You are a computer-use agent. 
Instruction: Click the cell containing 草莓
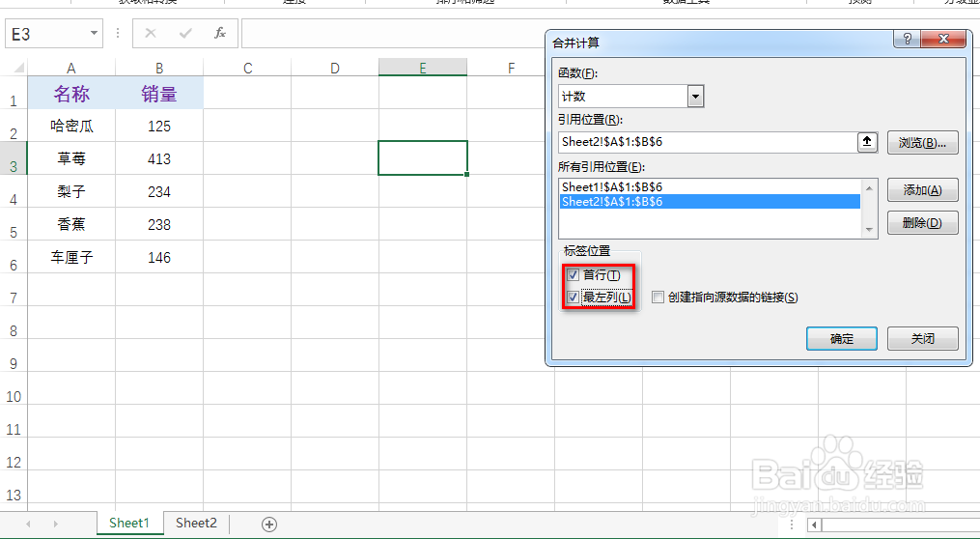click(71, 158)
